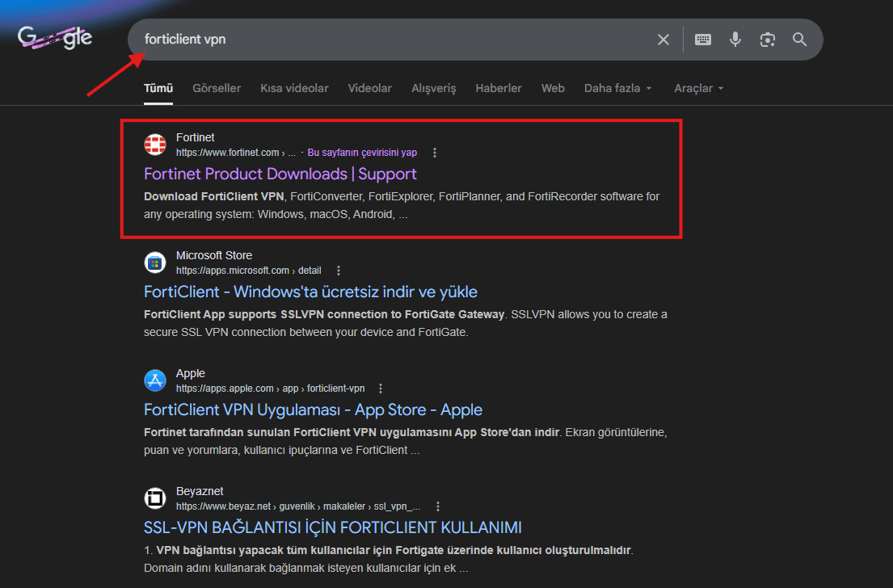Click Bu sayfanın çevirisini yap link
The width and height of the screenshot is (893, 588).
pyautogui.click(x=362, y=153)
